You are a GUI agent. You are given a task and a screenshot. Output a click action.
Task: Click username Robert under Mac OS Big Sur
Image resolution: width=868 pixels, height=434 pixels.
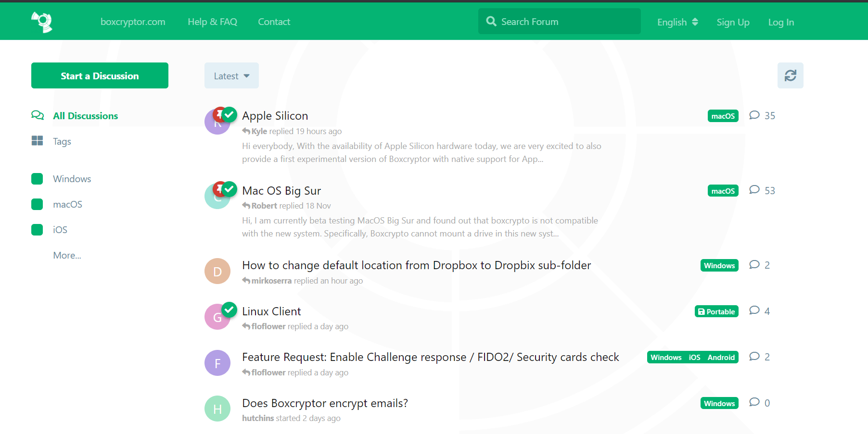[x=264, y=206]
